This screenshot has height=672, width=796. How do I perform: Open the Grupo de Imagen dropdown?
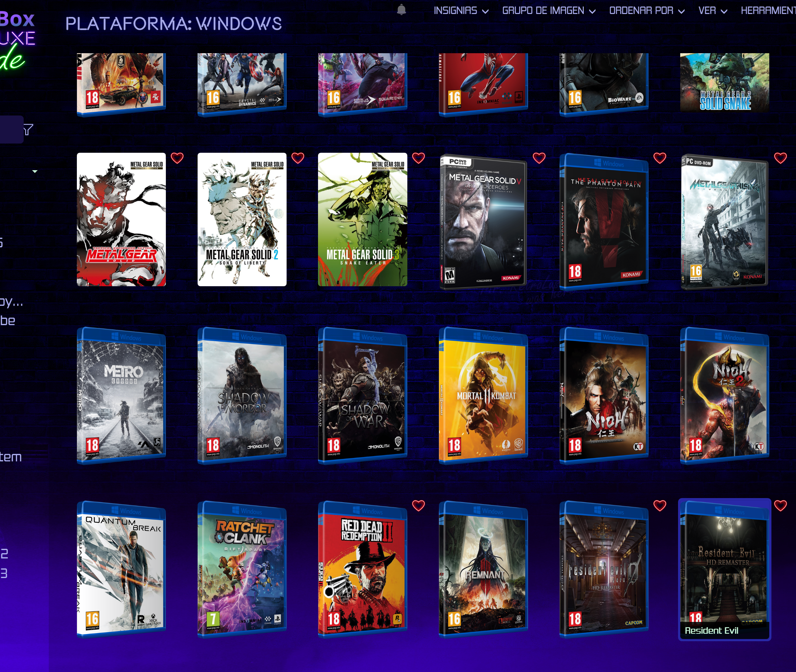click(549, 11)
